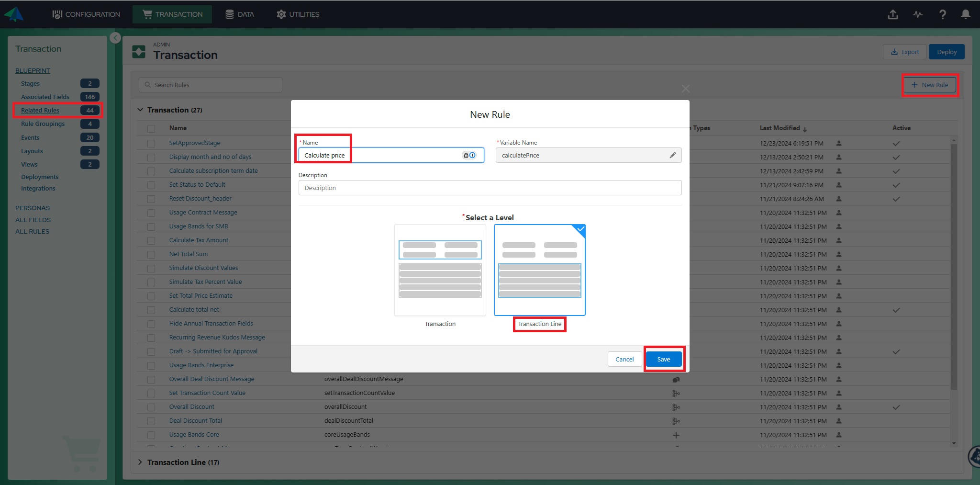Click the Transaction app icon beside the title
980x485 pixels.
(139, 52)
